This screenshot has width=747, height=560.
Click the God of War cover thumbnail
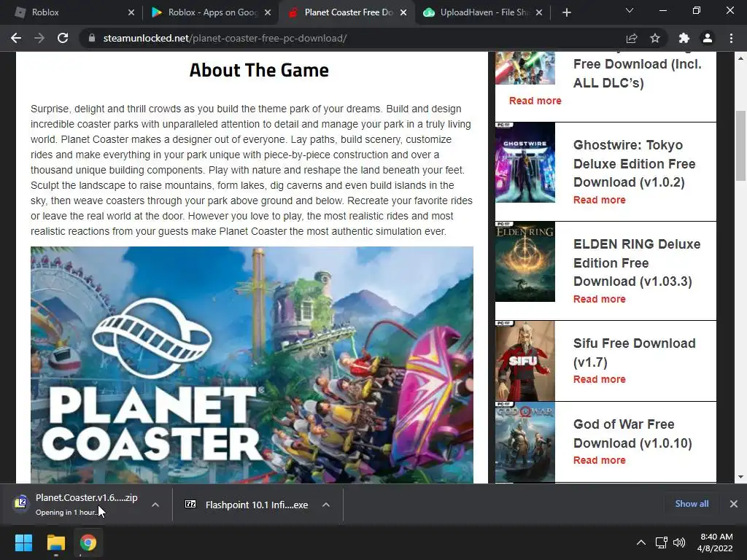point(525,442)
